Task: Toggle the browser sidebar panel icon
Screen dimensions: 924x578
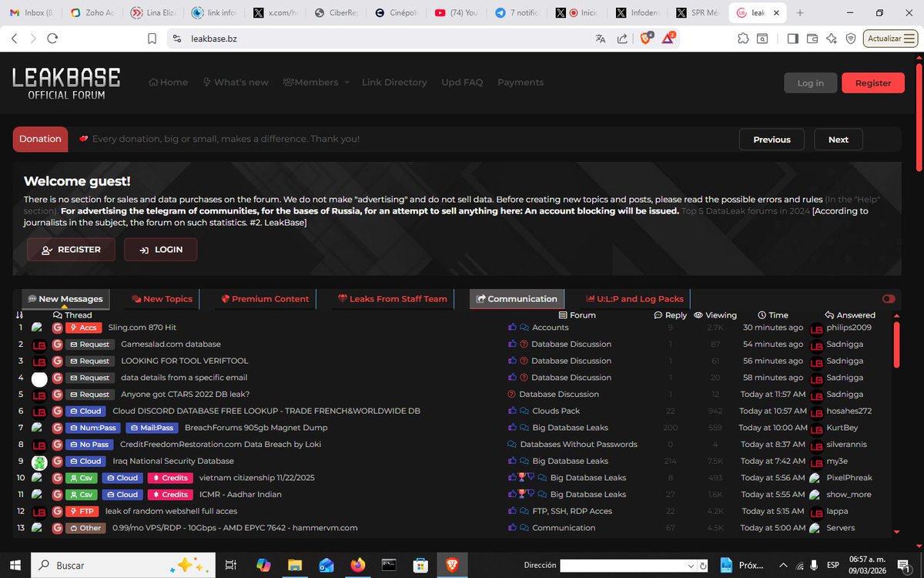Action: 793,39
